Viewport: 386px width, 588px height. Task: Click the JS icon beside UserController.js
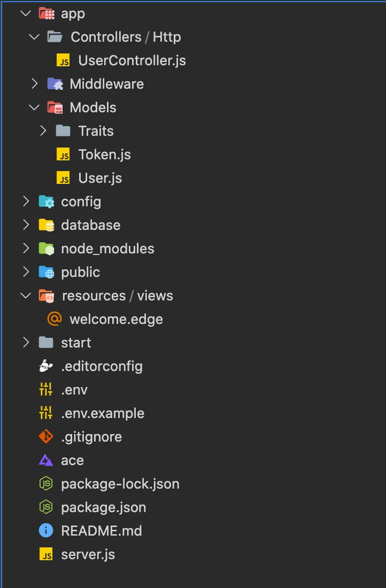[64, 60]
